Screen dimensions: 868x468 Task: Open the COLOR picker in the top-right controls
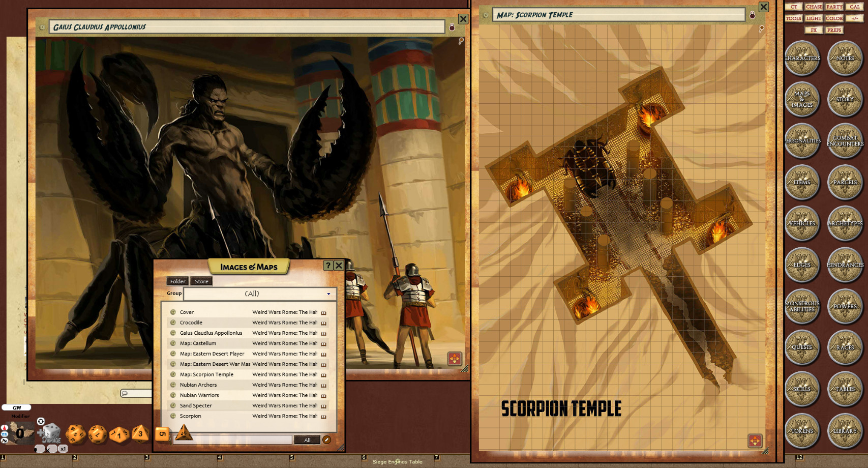pyautogui.click(x=834, y=18)
